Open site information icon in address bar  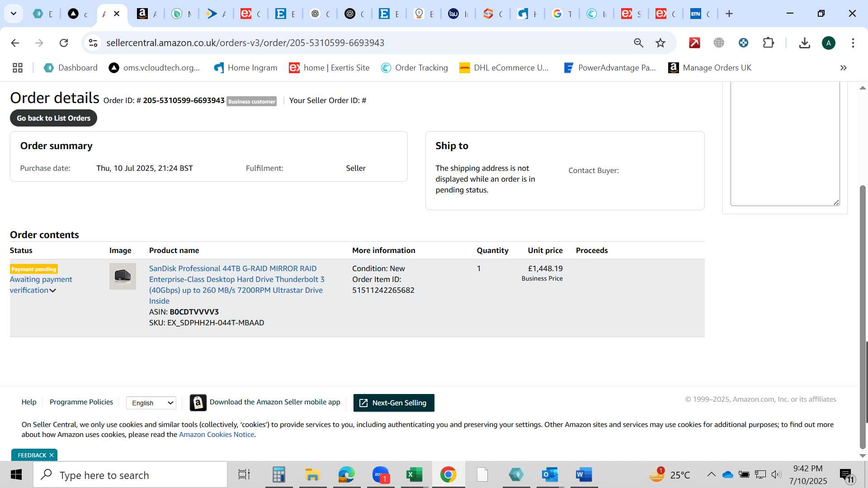pyautogui.click(x=93, y=43)
